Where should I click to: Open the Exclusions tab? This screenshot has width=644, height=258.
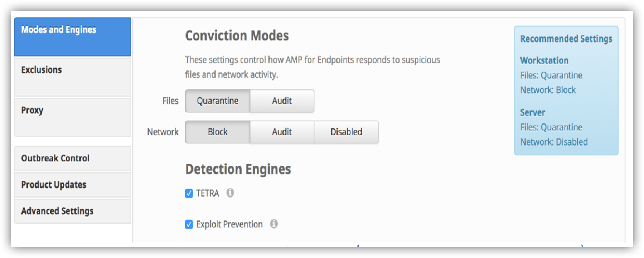click(x=73, y=77)
